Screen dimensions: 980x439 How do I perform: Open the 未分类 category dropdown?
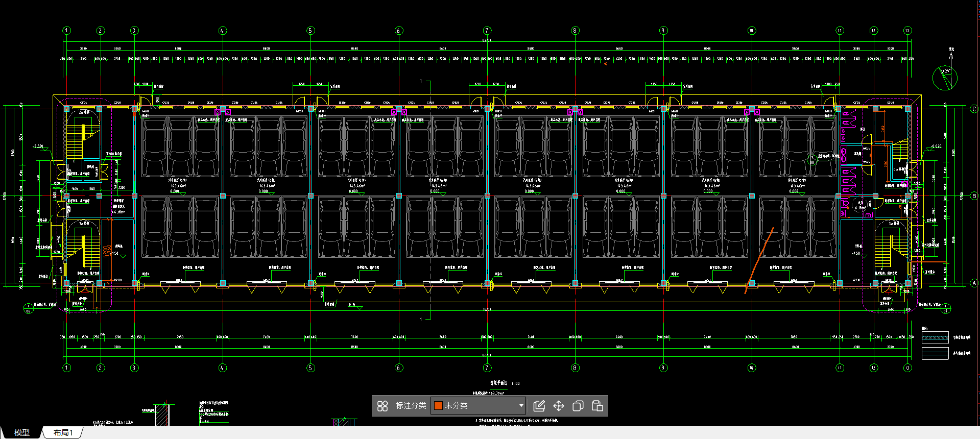pos(478,405)
